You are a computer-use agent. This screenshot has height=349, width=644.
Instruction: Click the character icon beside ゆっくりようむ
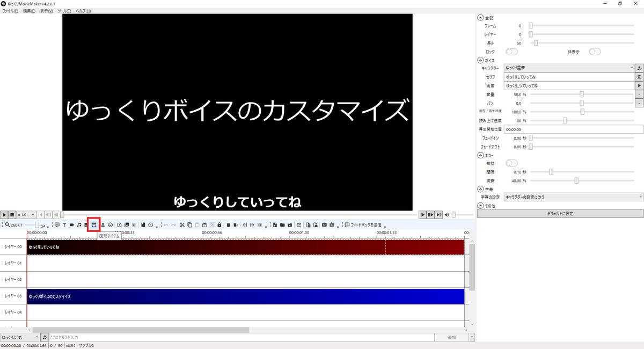pos(45,337)
